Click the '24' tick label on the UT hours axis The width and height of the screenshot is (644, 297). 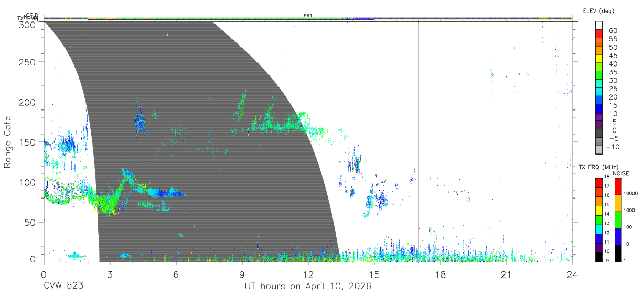pyautogui.click(x=572, y=274)
